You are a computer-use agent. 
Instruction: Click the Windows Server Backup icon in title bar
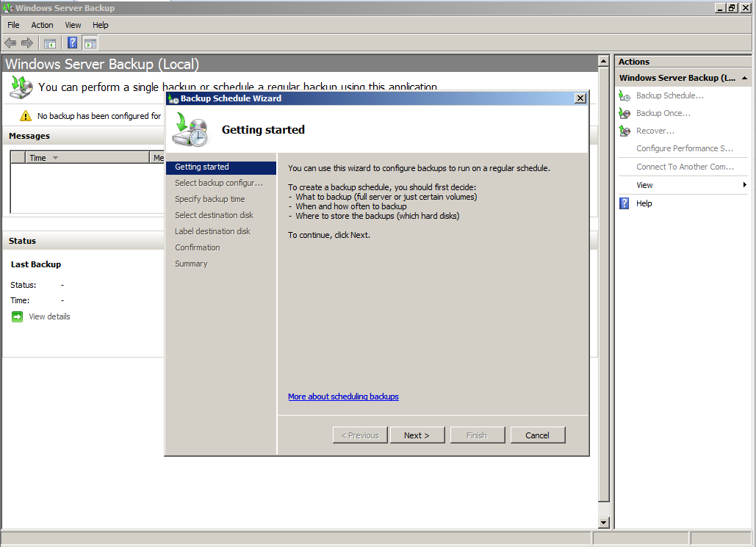[x=7, y=8]
